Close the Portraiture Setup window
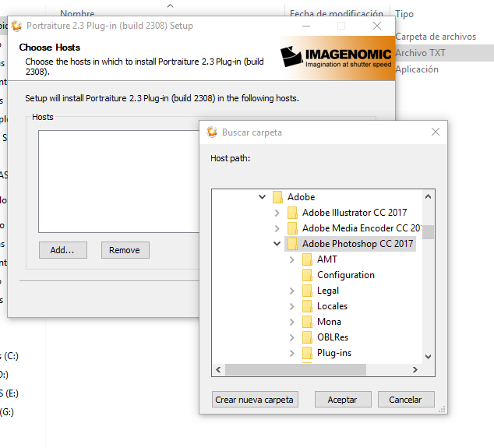The height and width of the screenshot is (448, 494). (377, 26)
